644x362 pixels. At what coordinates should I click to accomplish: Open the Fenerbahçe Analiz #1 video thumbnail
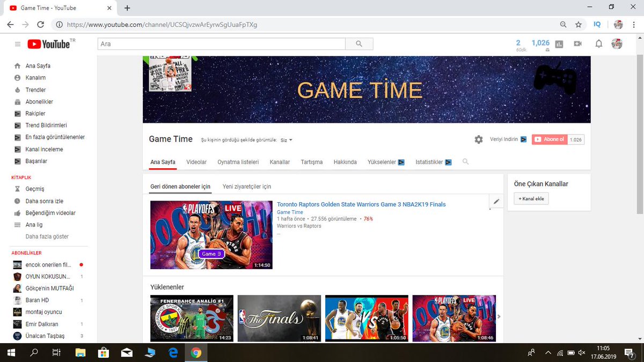pyautogui.click(x=192, y=319)
